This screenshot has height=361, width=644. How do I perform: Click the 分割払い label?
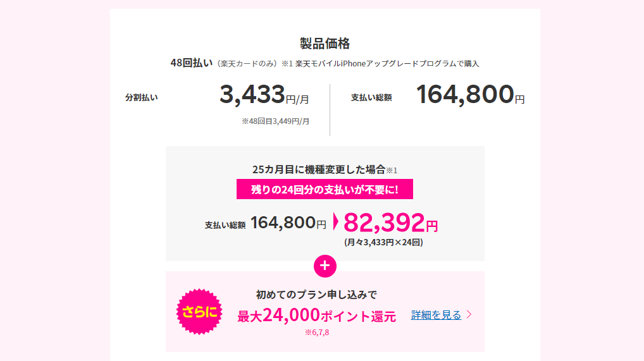click(141, 98)
